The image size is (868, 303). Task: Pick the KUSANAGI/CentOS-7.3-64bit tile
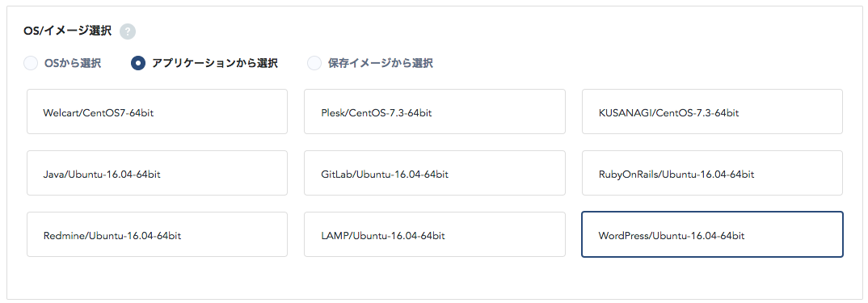(x=713, y=112)
